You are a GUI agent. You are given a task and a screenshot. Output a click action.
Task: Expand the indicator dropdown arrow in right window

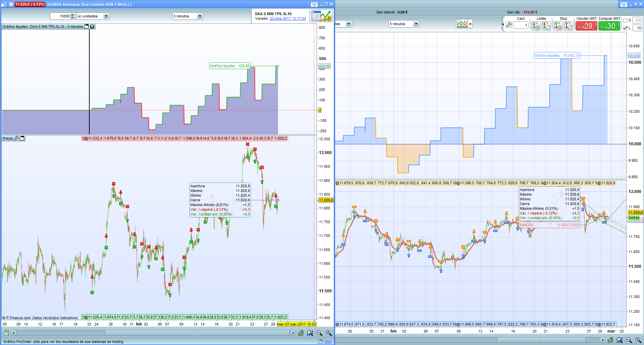[470, 24]
